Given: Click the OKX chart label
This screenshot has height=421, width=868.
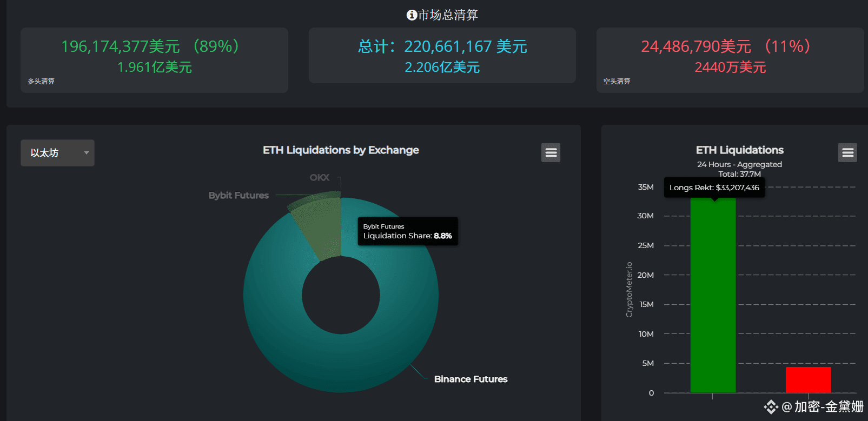Looking at the screenshot, I should tap(319, 177).
